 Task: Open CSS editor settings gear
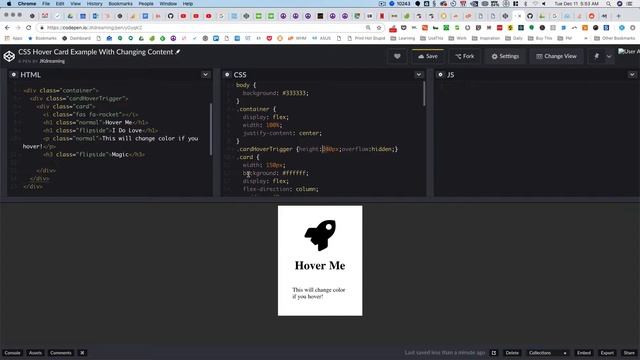(x=227, y=75)
